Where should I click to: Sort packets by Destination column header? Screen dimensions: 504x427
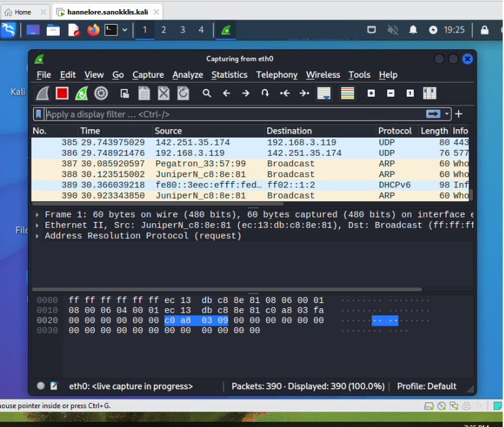[x=320, y=131]
